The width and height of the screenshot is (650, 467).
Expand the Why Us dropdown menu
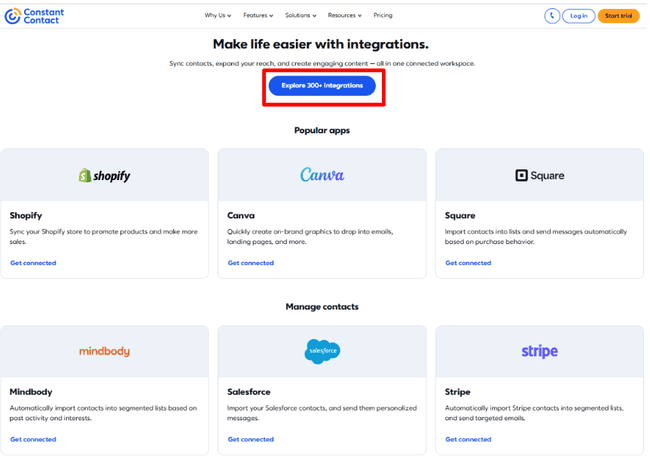click(218, 15)
